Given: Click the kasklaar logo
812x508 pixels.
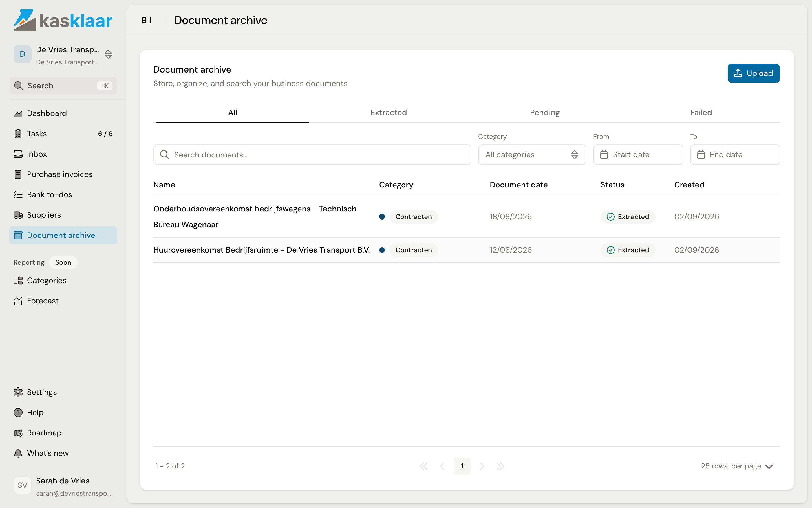Looking at the screenshot, I should click(x=63, y=20).
